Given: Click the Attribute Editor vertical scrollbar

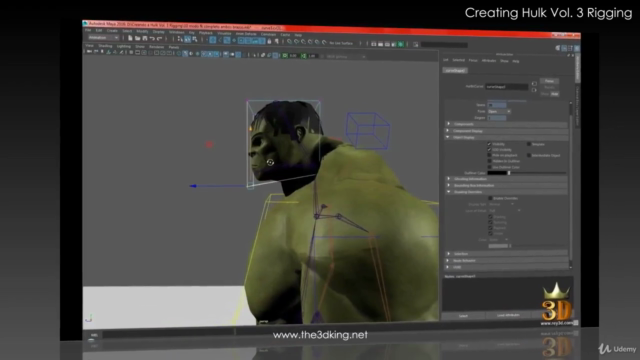Looking at the screenshot, I should (571, 184).
